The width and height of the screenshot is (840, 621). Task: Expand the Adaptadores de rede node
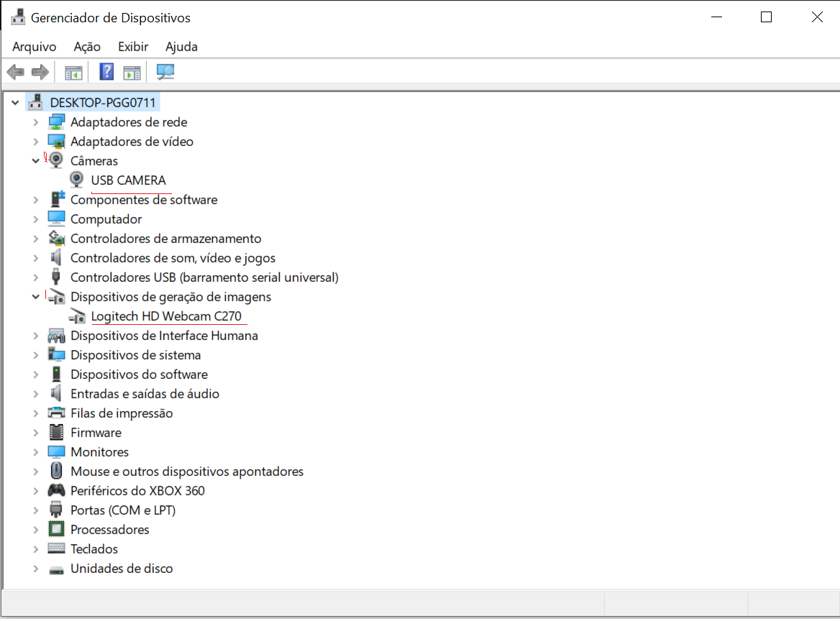pyautogui.click(x=36, y=122)
